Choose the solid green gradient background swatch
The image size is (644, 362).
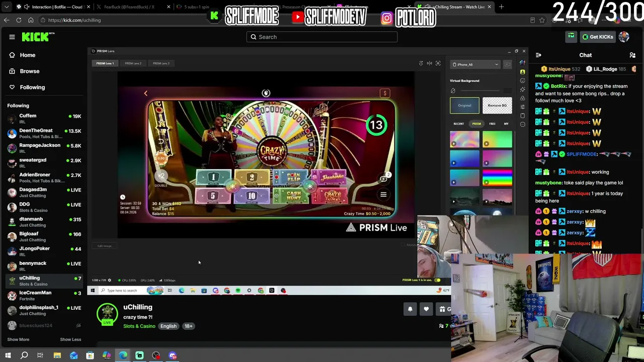click(x=497, y=139)
